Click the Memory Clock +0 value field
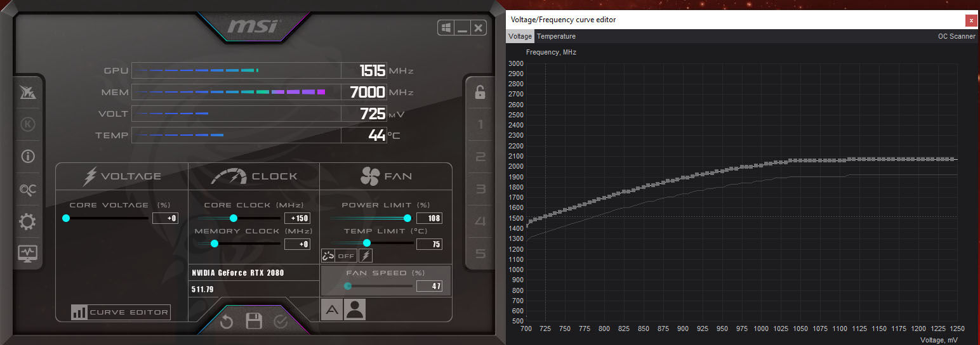 coord(297,244)
